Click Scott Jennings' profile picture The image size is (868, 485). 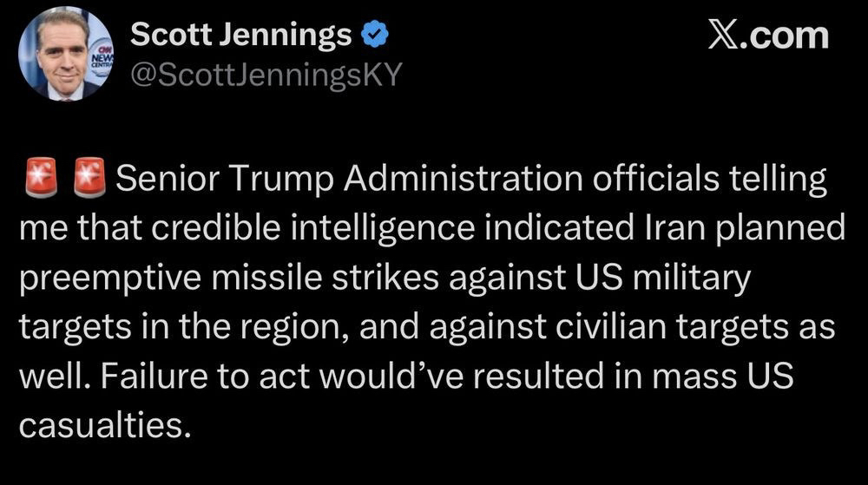pyautogui.click(x=65, y=56)
